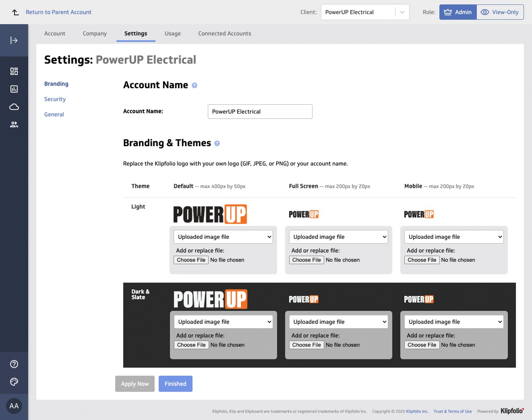The height and width of the screenshot is (420, 532).
Task: Click the AA user avatar
Action: (x=14, y=406)
